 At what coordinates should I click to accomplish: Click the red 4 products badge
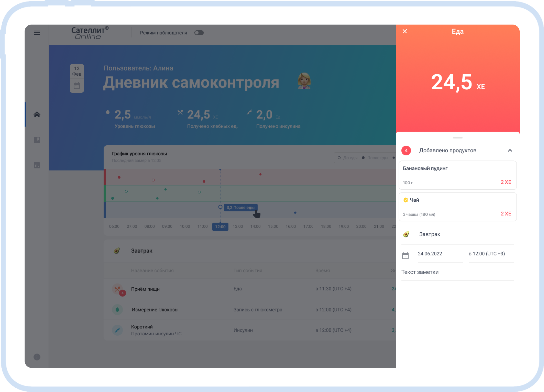pos(406,151)
